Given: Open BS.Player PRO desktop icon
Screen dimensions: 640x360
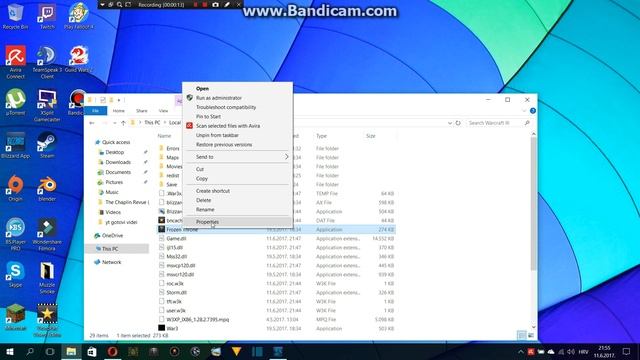Looking at the screenshot, I should pos(15,234).
